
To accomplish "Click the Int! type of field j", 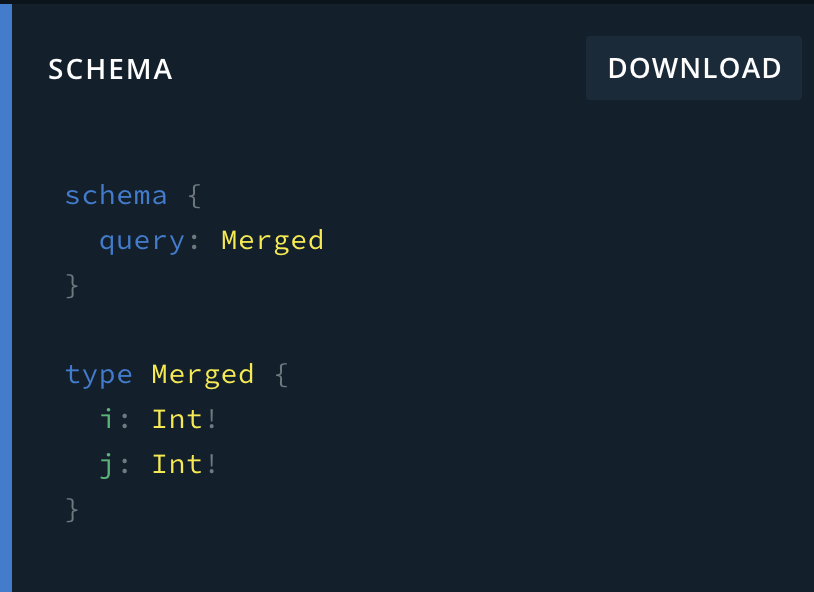I will [177, 464].
